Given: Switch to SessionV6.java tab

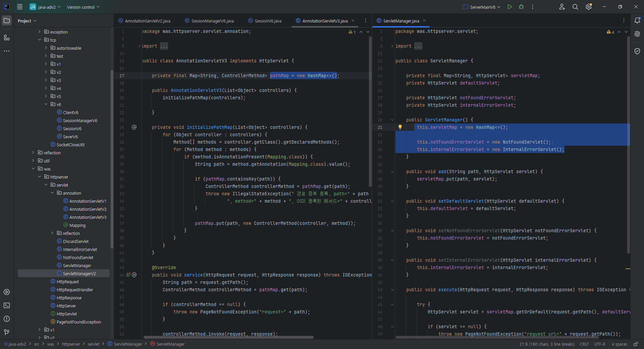Looking at the screenshot, I should [265, 21].
